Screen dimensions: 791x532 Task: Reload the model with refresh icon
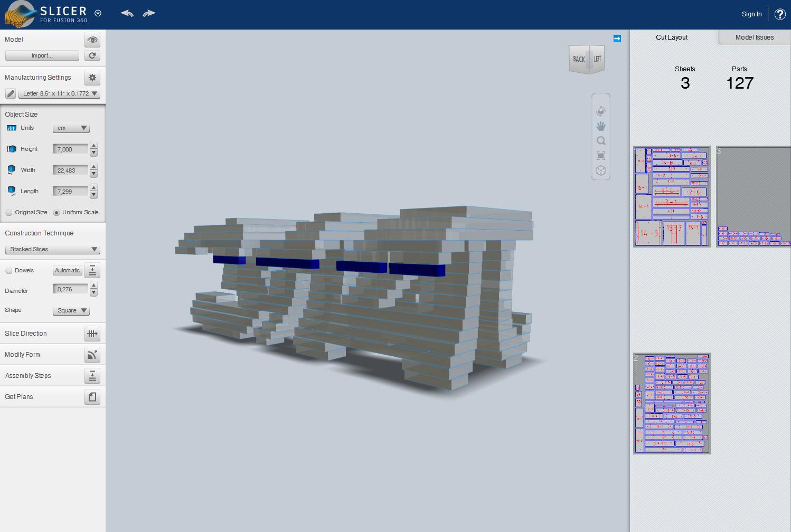[x=92, y=55]
